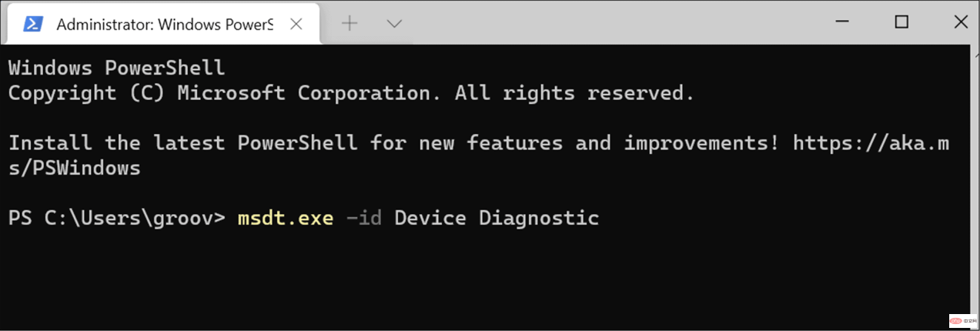
Task: Maximize the terminal window
Action: point(901,22)
